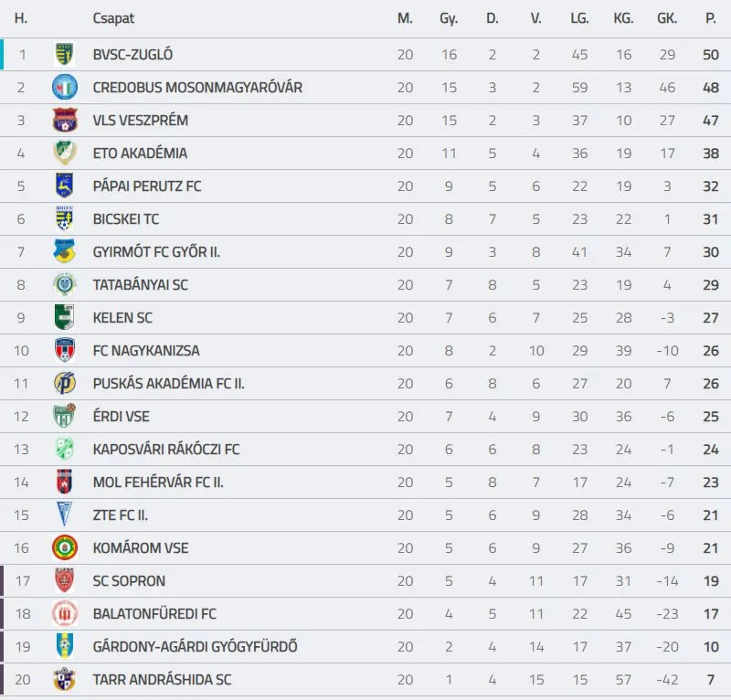Click the GK. goal difference header
The image size is (731, 700).
(667, 18)
